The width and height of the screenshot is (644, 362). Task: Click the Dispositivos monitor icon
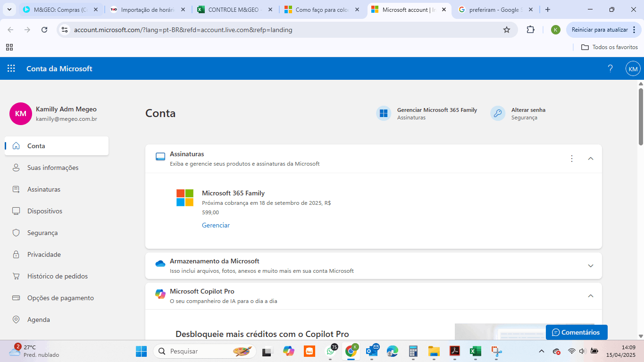[x=16, y=211]
